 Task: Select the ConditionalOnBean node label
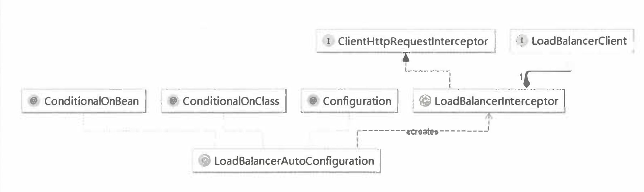(91, 101)
